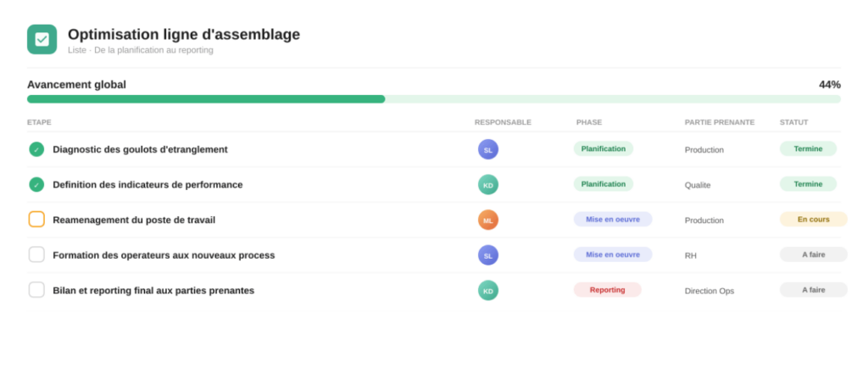Viewport: 868px width, 380px height.
Task: Uncheck Diagnostic des goulots d'etranglement
Action: click(x=36, y=149)
